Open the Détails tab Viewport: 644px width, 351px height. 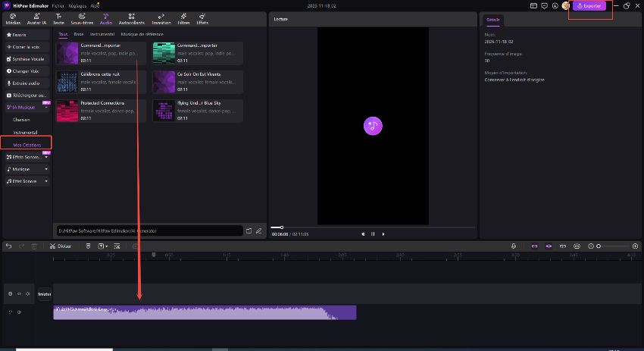493,20
